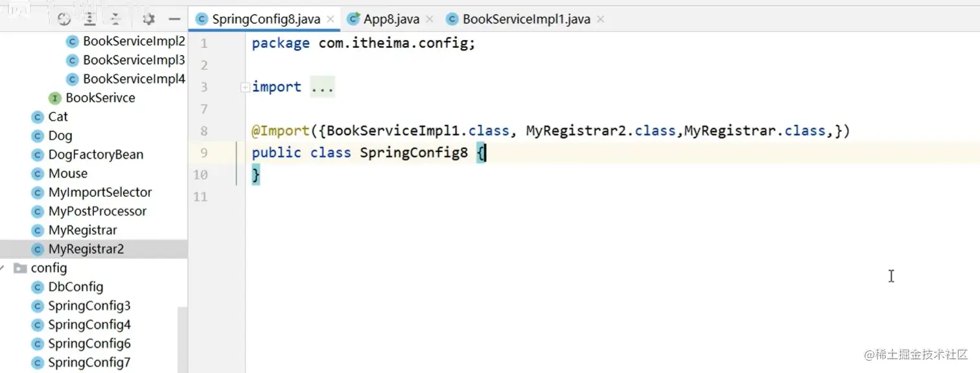Click MyRegistrar.class in the @Import annotation
980x373 pixels.
(x=755, y=131)
